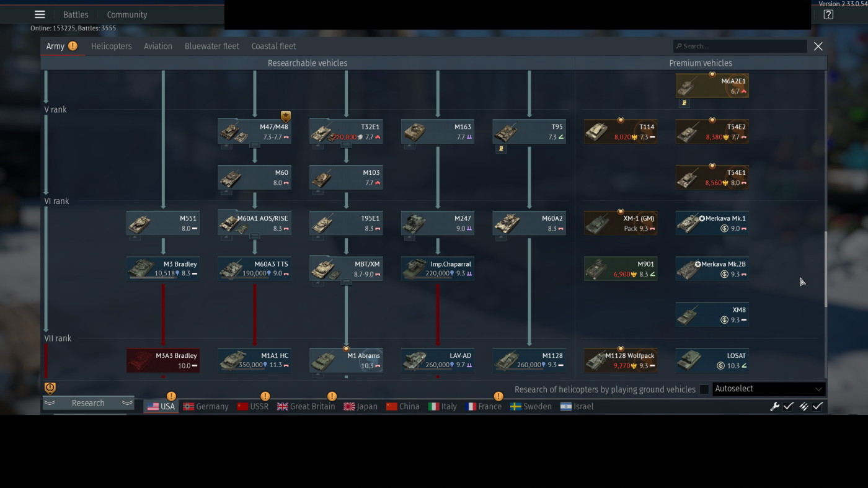Select the M1 Abrams thumbnail

[323, 361]
